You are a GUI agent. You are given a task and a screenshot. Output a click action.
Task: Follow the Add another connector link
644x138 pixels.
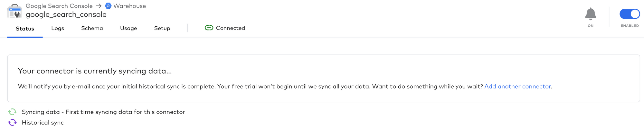tap(517, 86)
